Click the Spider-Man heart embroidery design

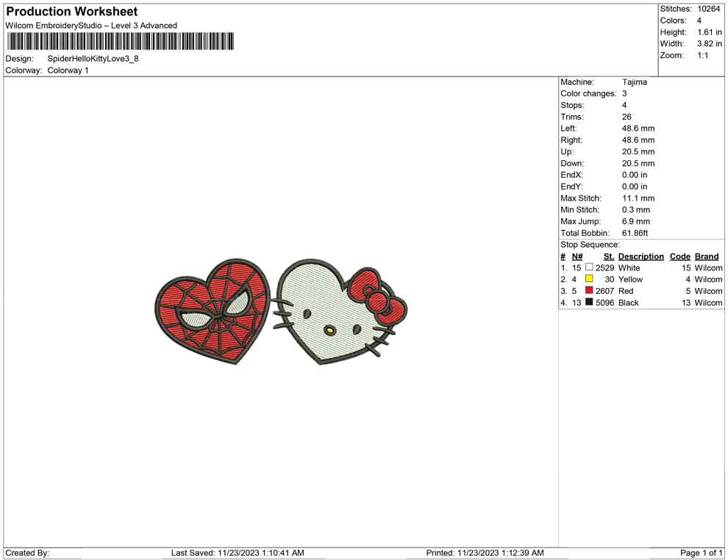tap(213, 311)
